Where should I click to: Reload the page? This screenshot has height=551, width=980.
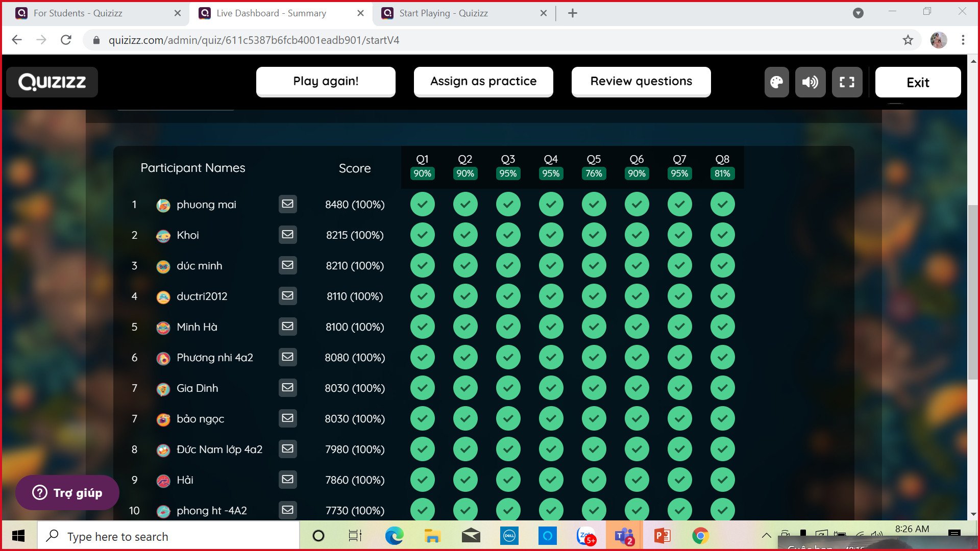[66, 40]
